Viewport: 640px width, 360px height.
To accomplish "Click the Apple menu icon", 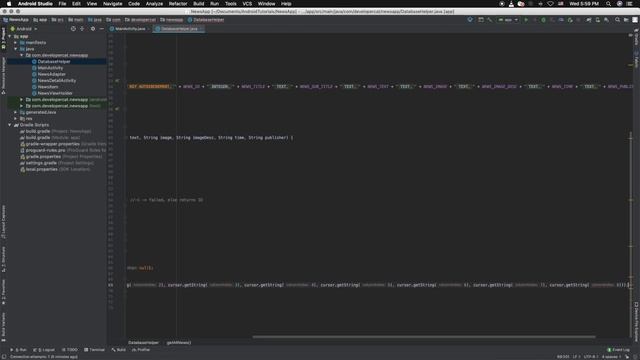I will tap(9, 4).
